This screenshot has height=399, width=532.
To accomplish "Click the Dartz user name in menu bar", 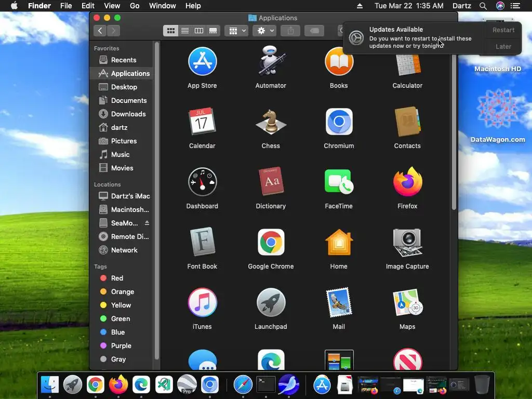I will (462, 6).
